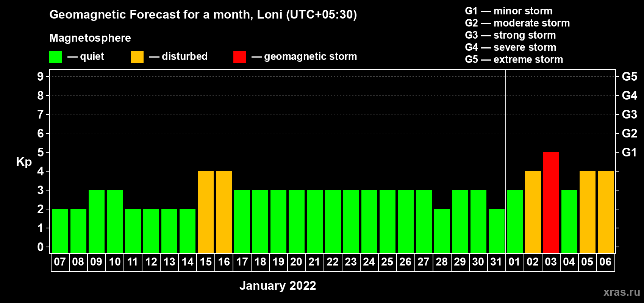Click the Kp axis title
The width and height of the screenshot is (644, 303).
[x=24, y=162]
